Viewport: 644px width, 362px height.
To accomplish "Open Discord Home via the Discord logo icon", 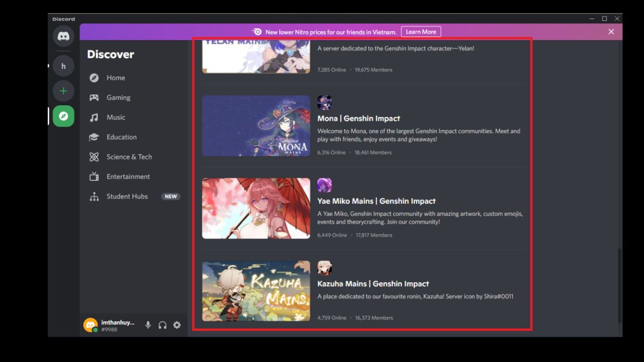I will (x=63, y=36).
